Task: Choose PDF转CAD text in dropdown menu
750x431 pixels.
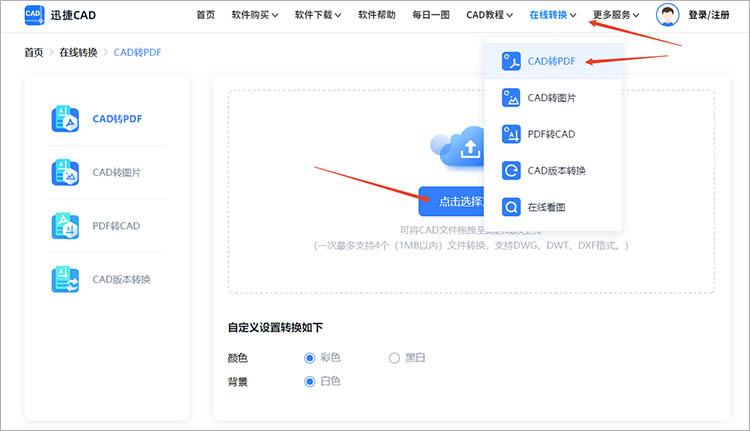Action: pos(551,134)
